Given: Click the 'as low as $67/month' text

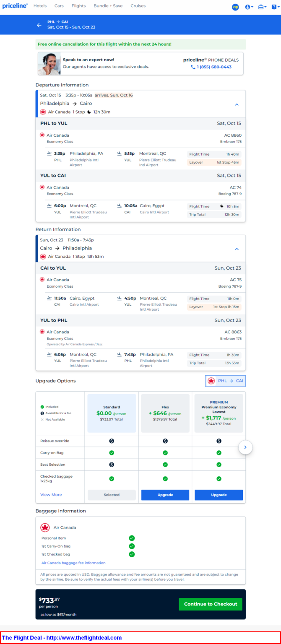Looking at the screenshot, I should pos(58,615).
